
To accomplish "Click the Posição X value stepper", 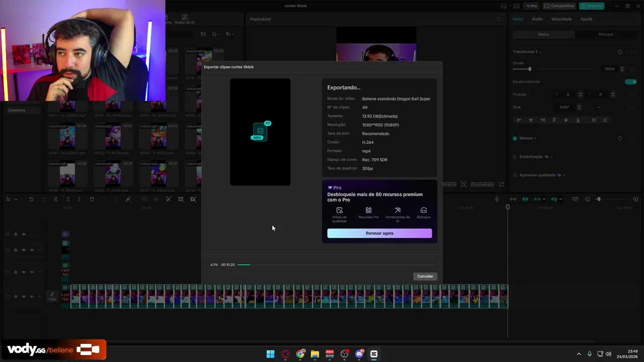I will coord(580,95).
